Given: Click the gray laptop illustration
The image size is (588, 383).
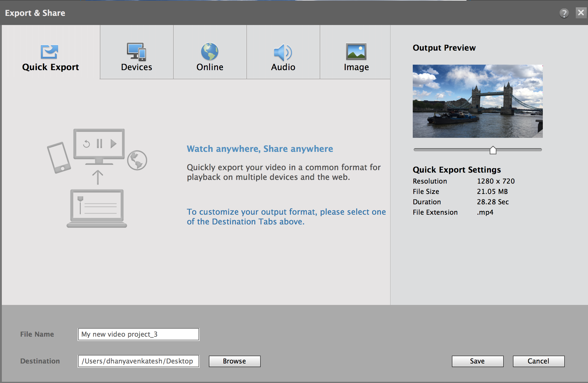Looking at the screenshot, I should [97, 209].
